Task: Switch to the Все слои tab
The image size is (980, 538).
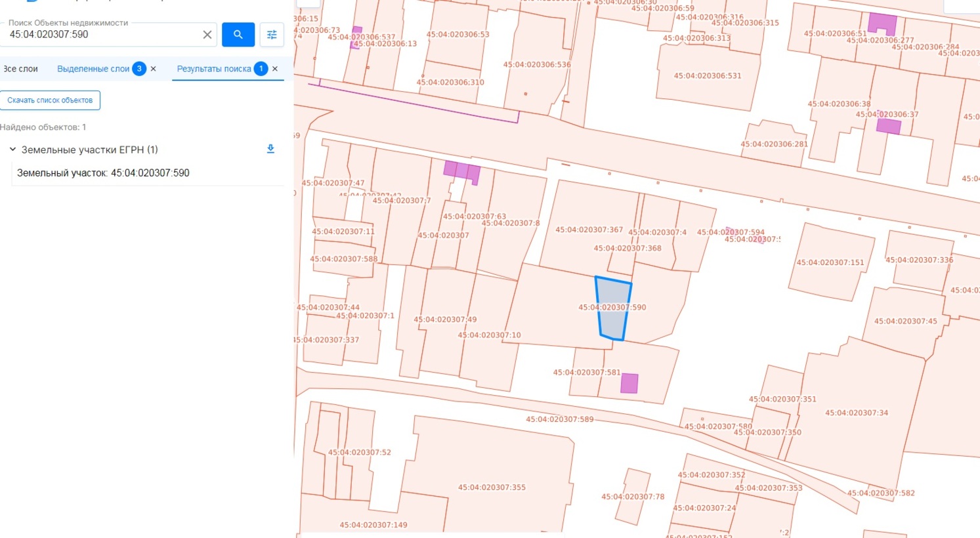Action: [20, 69]
